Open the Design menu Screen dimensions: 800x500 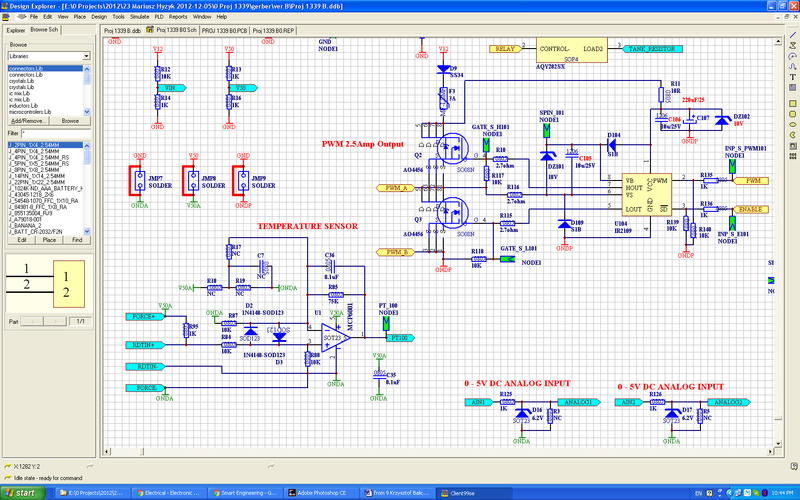99,17
